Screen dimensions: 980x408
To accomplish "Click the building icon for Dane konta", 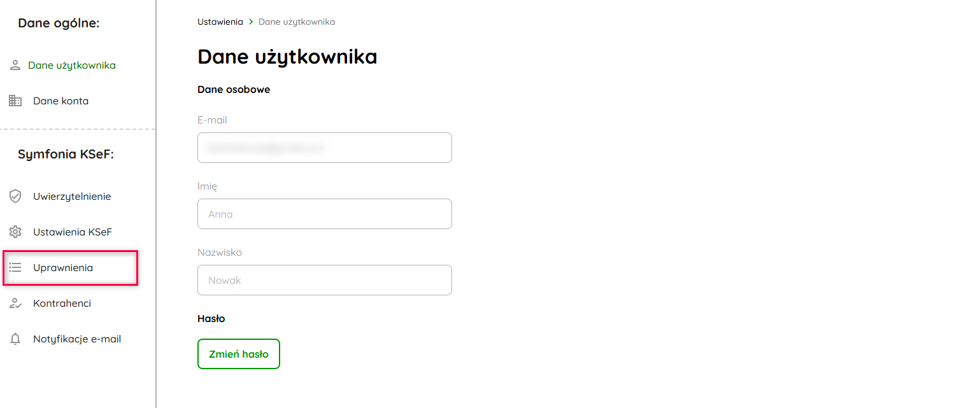I will tap(15, 101).
